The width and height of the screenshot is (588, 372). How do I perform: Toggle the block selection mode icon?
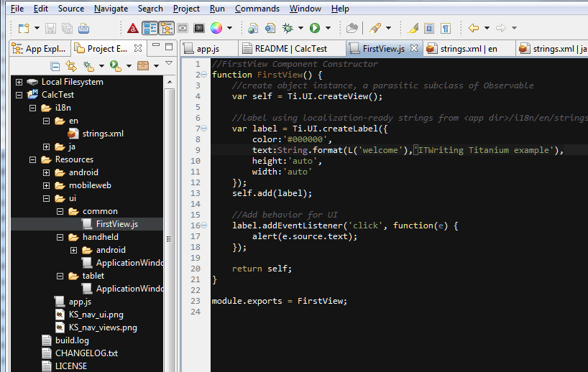coord(429,28)
